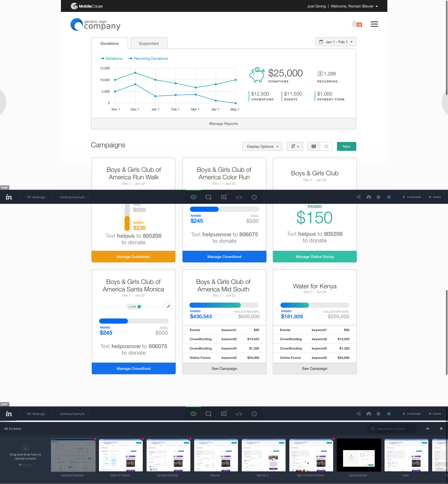This screenshot has height=484, width=448.
Task: Open the Display Options dropdown
Action: tap(262, 146)
